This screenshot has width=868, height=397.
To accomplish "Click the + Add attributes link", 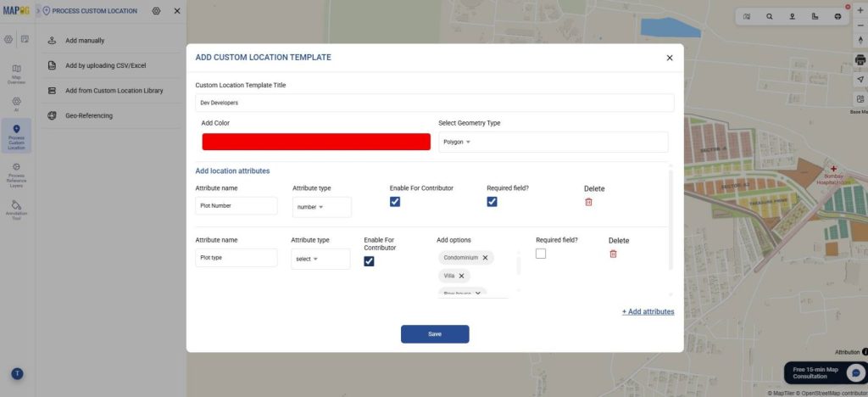I will pos(648,311).
